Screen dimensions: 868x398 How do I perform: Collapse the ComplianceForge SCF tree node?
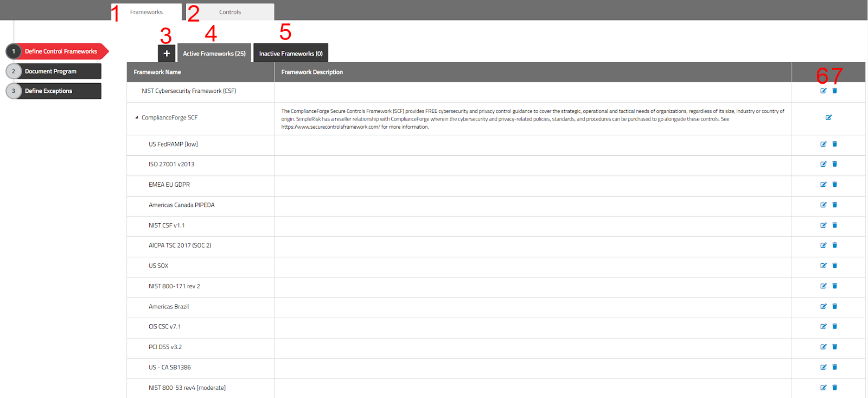coord(137,117)
